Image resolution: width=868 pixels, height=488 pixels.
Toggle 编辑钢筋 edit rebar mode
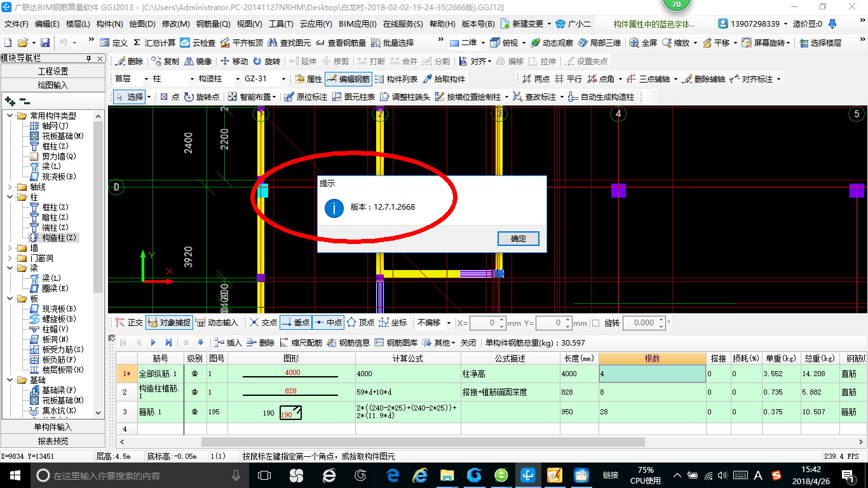[x=348, y=79]
